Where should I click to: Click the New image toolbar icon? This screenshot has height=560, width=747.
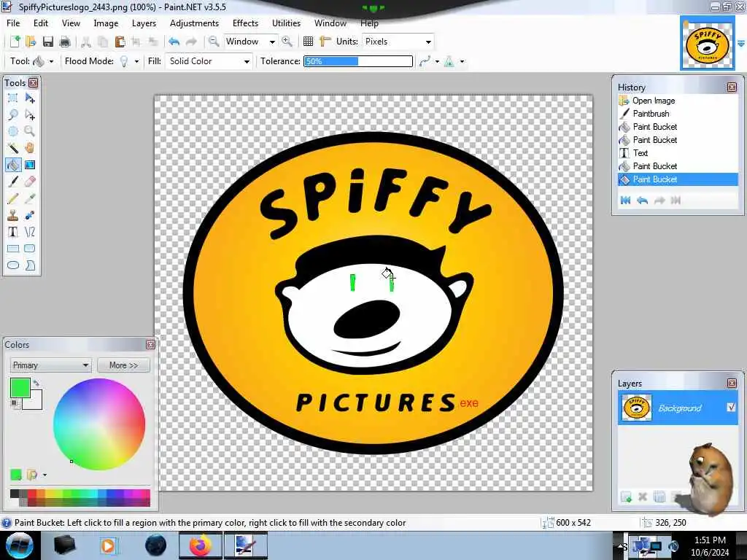(x=15, y=42)
